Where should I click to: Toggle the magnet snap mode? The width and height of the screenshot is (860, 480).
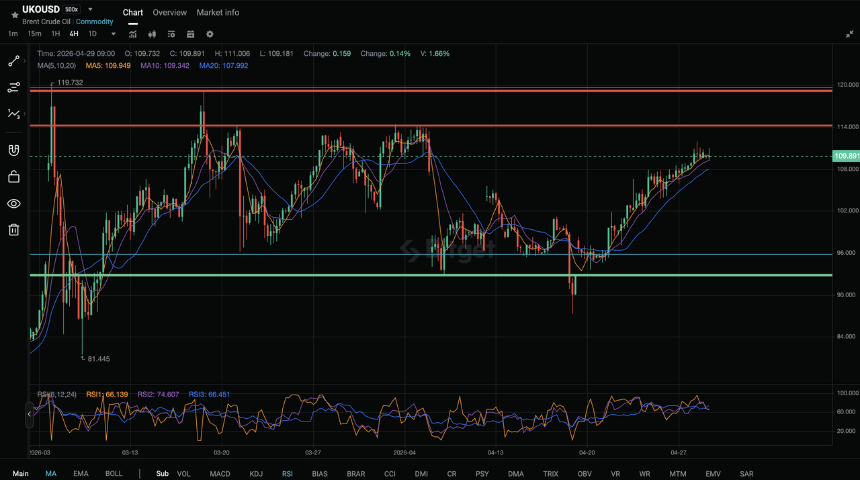pyautogui.click(x=14, y=150)
